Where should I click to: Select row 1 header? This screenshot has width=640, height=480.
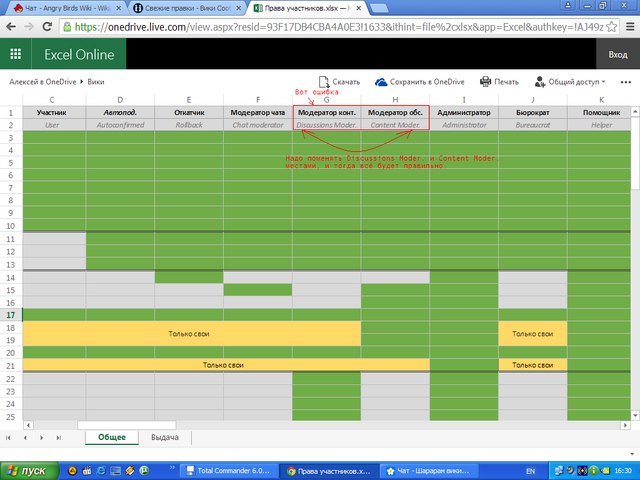11,113
